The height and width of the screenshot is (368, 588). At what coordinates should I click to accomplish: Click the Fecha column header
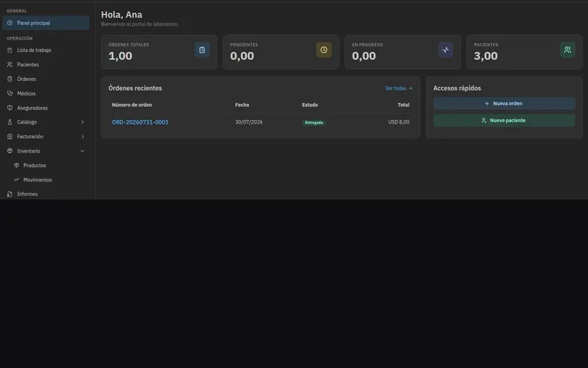242,105
